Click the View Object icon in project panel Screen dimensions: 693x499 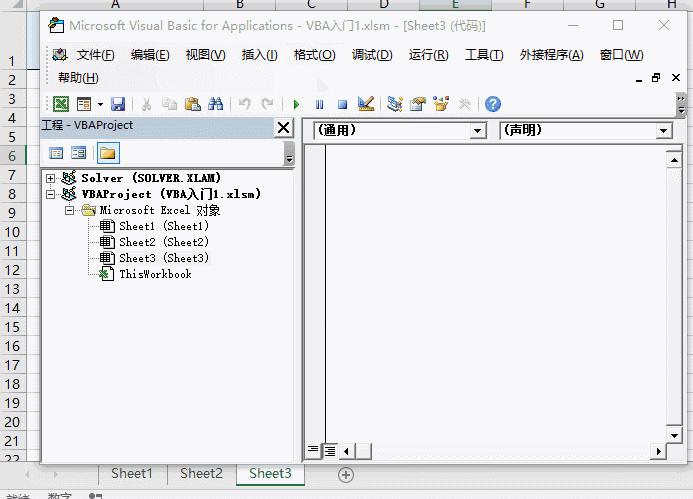tap(79, 153)
